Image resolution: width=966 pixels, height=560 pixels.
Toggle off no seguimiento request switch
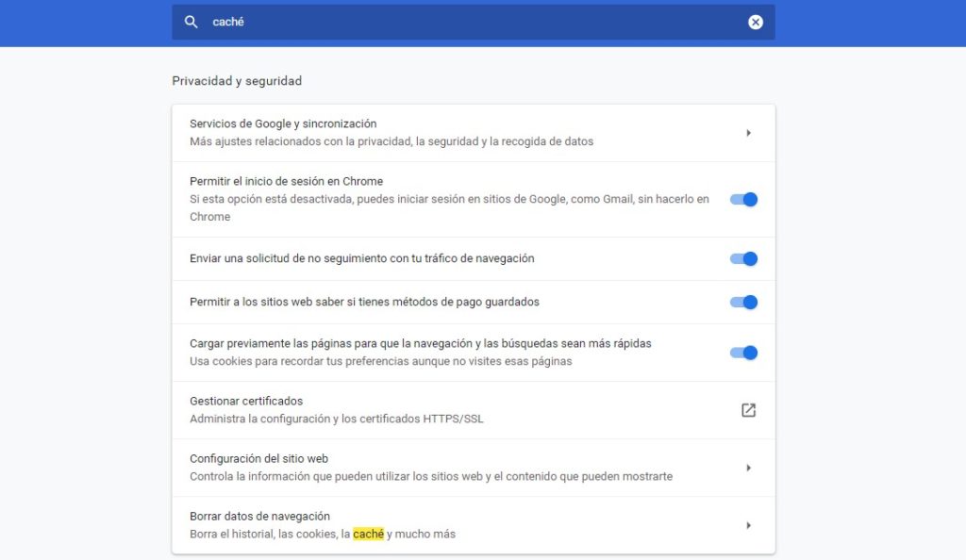744,258
